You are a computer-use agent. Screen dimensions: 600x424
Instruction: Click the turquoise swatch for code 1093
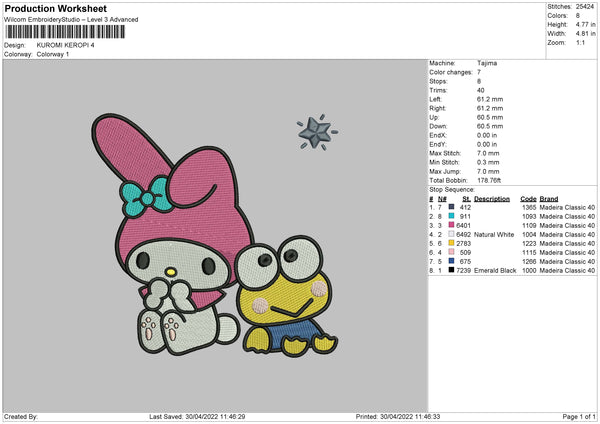click(x=451, y=216)
